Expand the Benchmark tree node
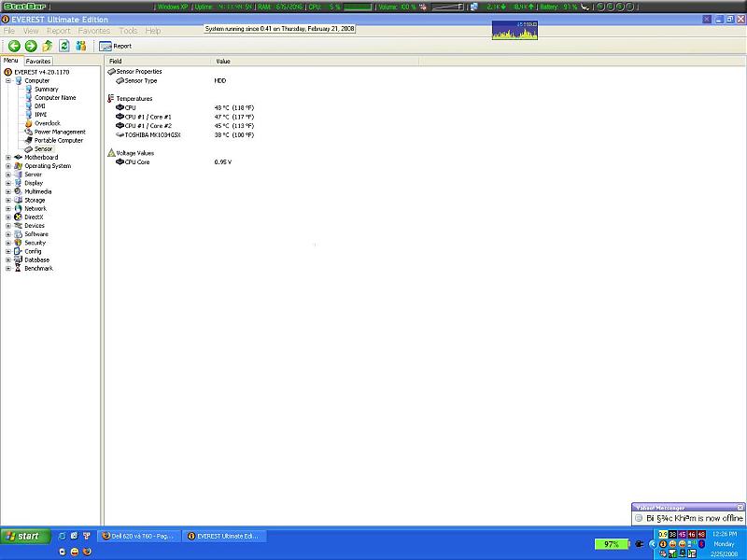Image resolution: width=747 pixels, height=560 pixels. click(x=8, y=269)
